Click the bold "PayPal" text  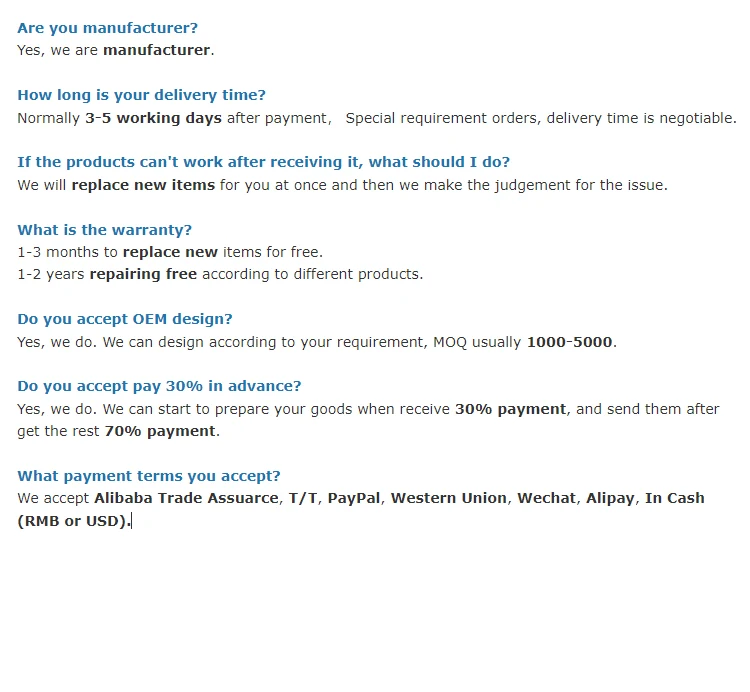[353, 498]
